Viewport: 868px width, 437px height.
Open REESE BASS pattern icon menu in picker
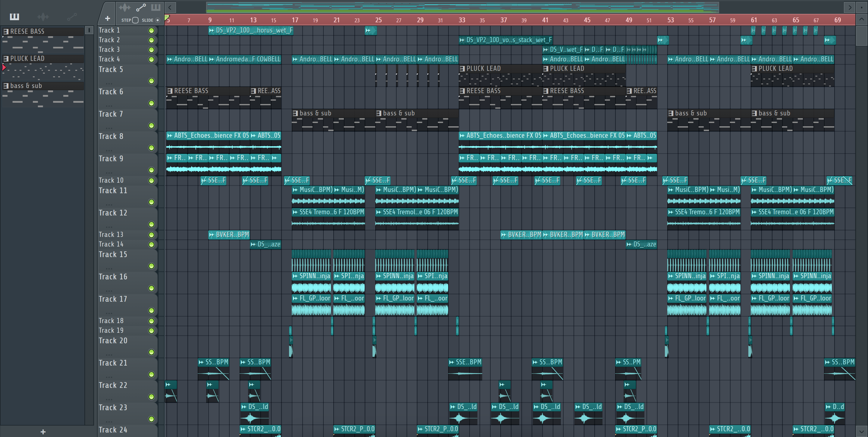tap(6, 31)
